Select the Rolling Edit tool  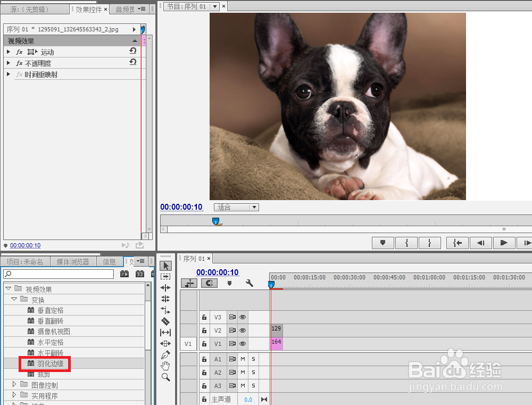click(165, 299)
